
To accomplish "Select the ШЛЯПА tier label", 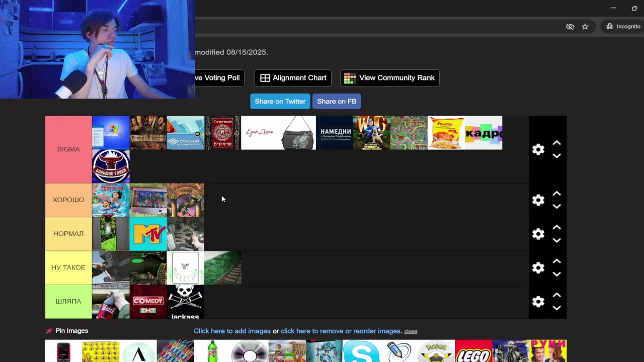I will click(x=68, y=301).
